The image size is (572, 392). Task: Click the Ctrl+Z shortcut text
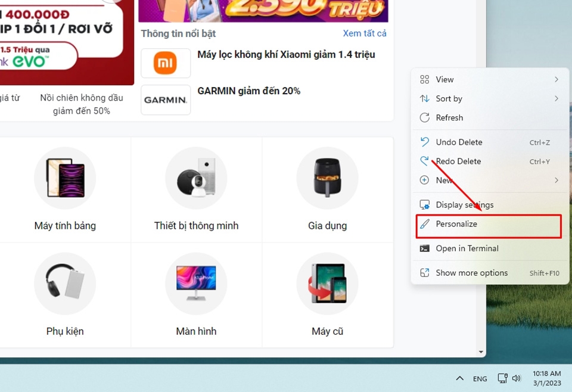[x=540, y=142]
